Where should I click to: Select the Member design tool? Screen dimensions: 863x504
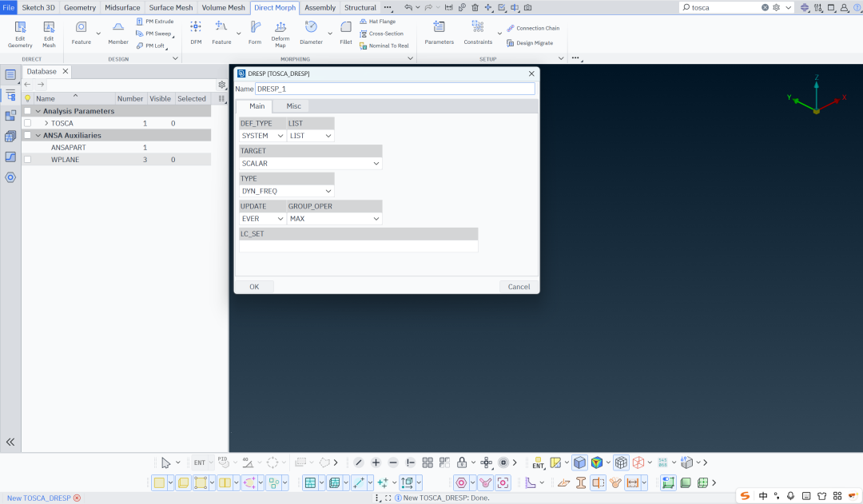[117, 34]
